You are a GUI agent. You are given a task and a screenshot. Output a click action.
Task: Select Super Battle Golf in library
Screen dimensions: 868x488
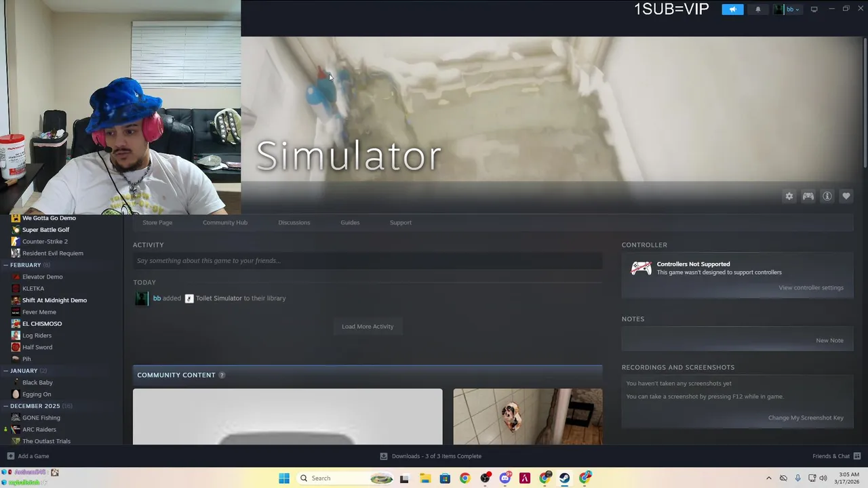click(x=45, y=230)
